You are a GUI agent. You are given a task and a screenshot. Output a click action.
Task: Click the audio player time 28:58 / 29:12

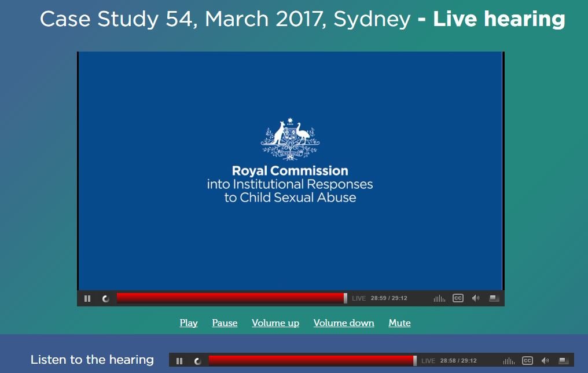[x=458, y=361]
